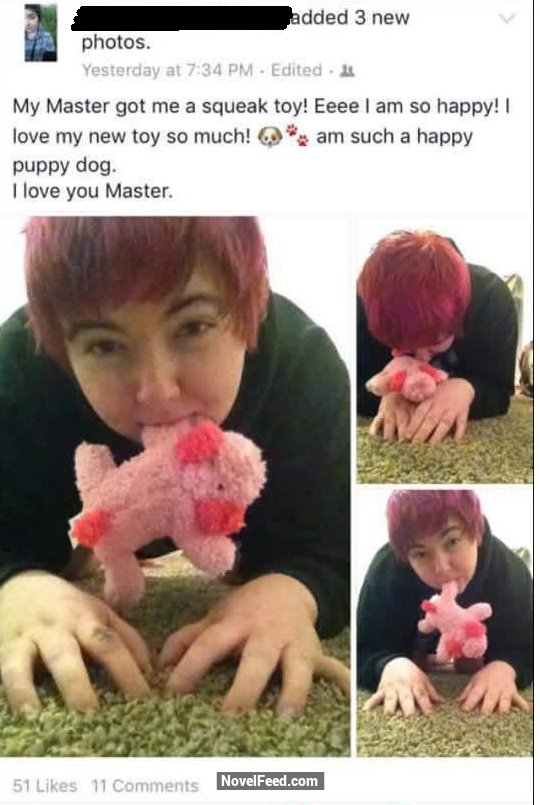Click the poster's profile picture thumbnail

pyautogui.click(x=41, y=33)
